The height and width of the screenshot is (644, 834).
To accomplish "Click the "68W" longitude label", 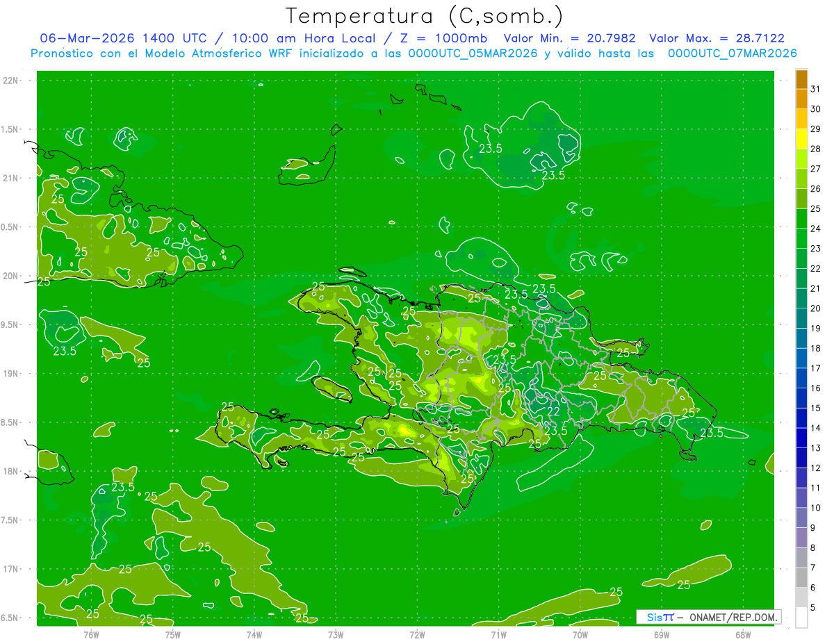I will 743,634.
